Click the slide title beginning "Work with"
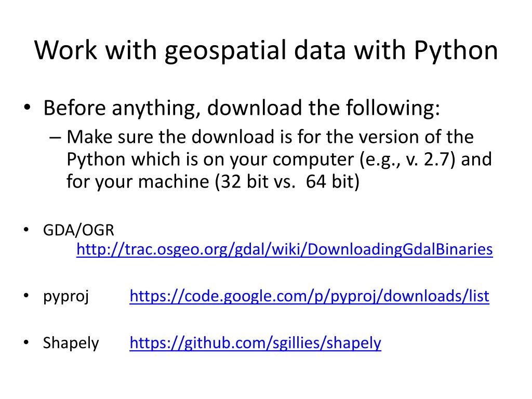Image resolution: width=532 pixels, height=399 pixels. [267, 50]
